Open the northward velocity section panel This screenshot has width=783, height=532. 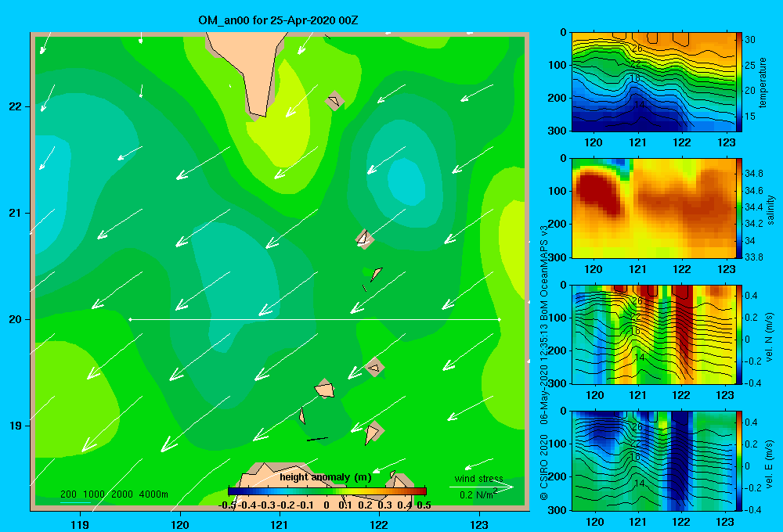(x=654, y=334)
